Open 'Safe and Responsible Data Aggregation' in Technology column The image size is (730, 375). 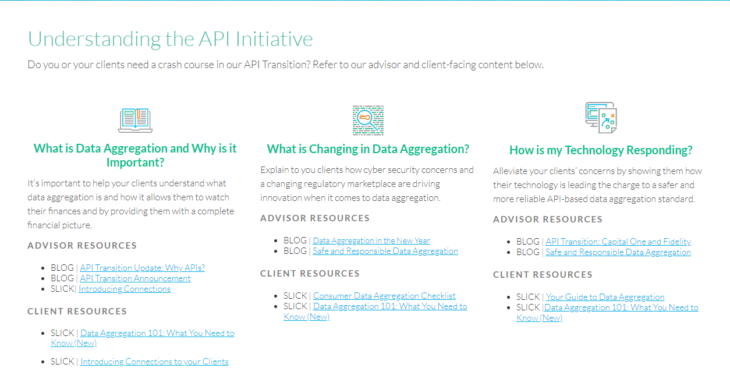tap(618, 252)
